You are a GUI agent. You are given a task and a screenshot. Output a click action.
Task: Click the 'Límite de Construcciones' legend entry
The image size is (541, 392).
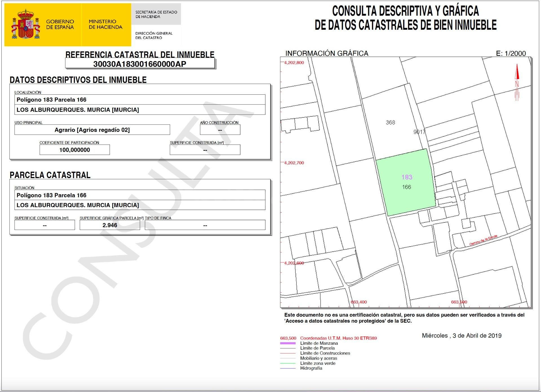point(325,353)
